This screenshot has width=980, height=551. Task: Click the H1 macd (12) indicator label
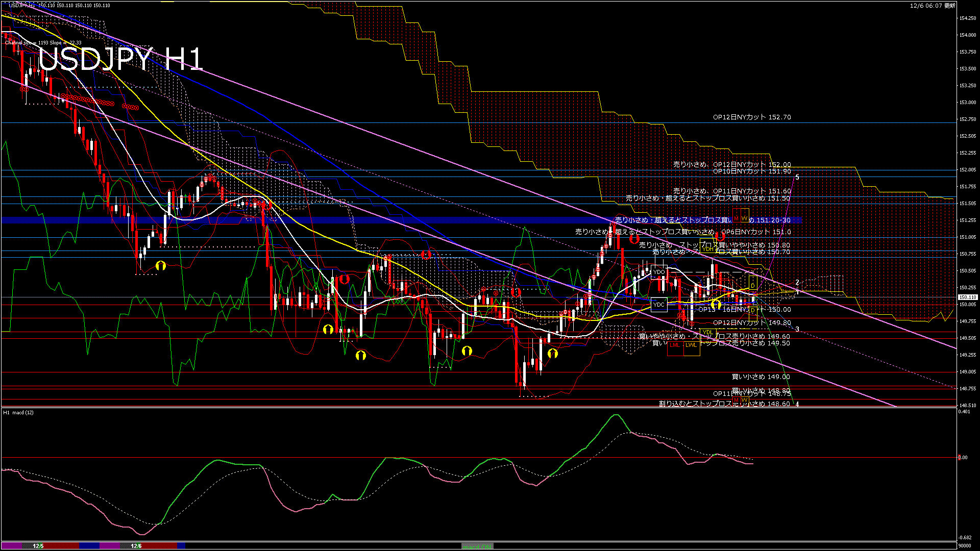[18, 412]
